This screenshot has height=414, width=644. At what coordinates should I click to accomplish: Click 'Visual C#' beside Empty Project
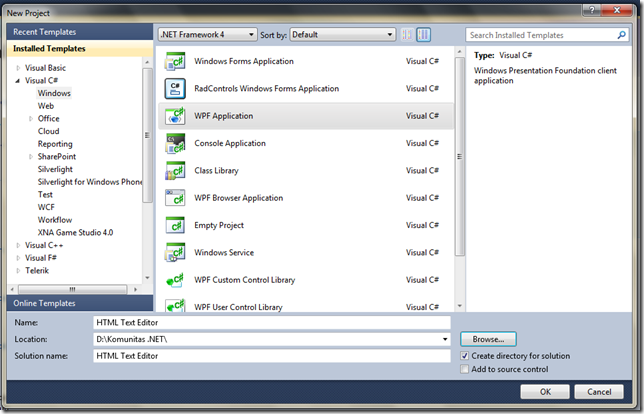422,225
